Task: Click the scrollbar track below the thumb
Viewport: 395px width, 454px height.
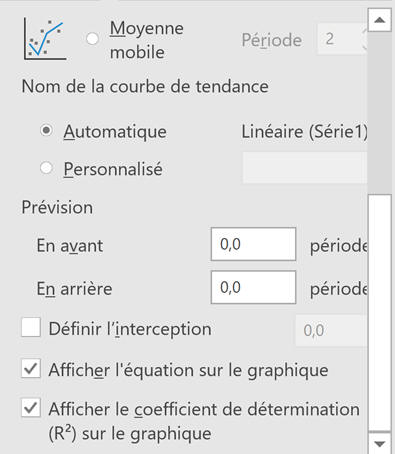Action: pyautogui.click(x=379, y=313)
